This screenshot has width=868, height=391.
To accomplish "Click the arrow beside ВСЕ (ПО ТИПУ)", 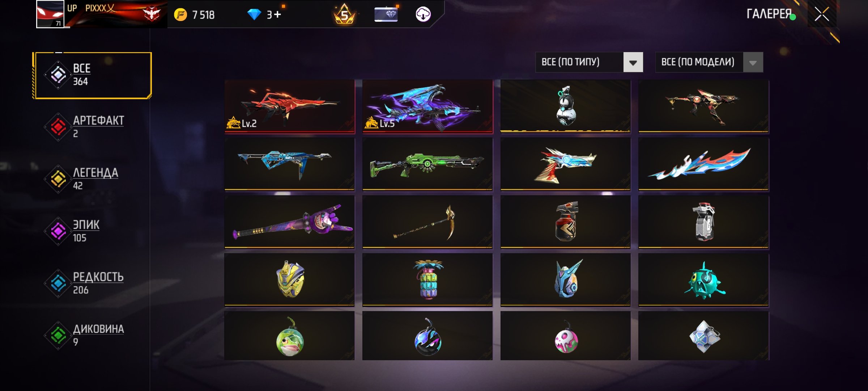I will 633,62.
